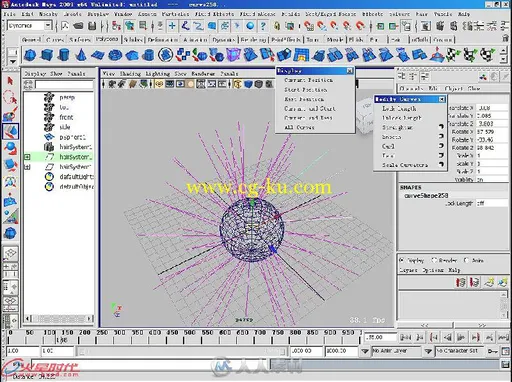
Task: Click the key icon beside Character Set
Action: tap(492, 351)
